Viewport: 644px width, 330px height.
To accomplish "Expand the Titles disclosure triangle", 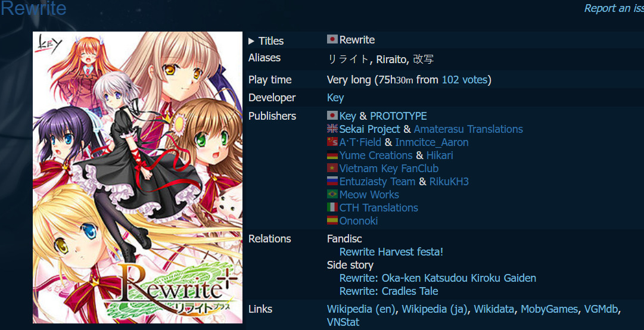I will point(251,41).
